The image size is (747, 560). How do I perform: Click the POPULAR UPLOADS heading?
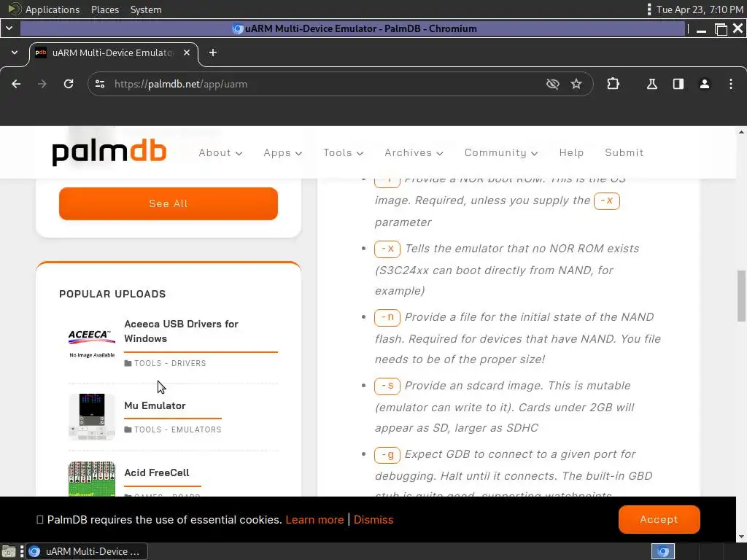coord(112,294)
